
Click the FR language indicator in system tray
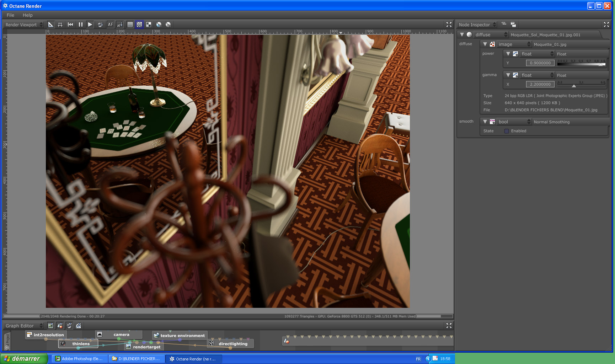[x=418, y=359]
